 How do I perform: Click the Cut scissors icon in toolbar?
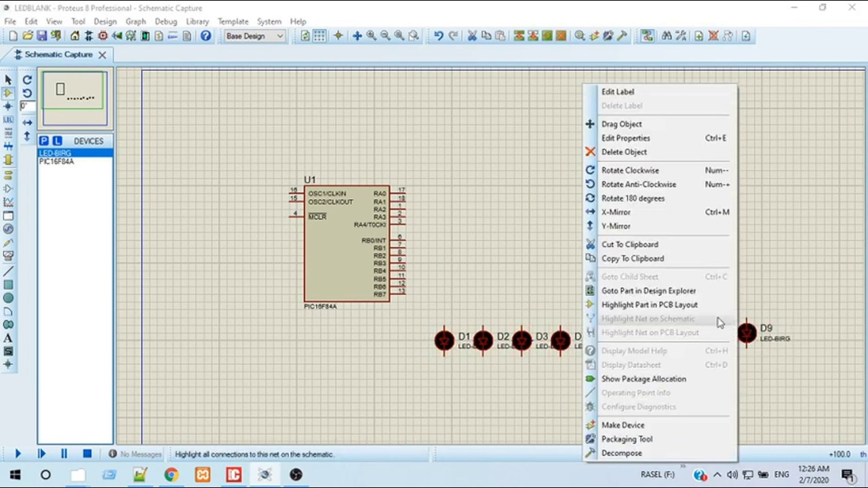[x=472, y=36]
